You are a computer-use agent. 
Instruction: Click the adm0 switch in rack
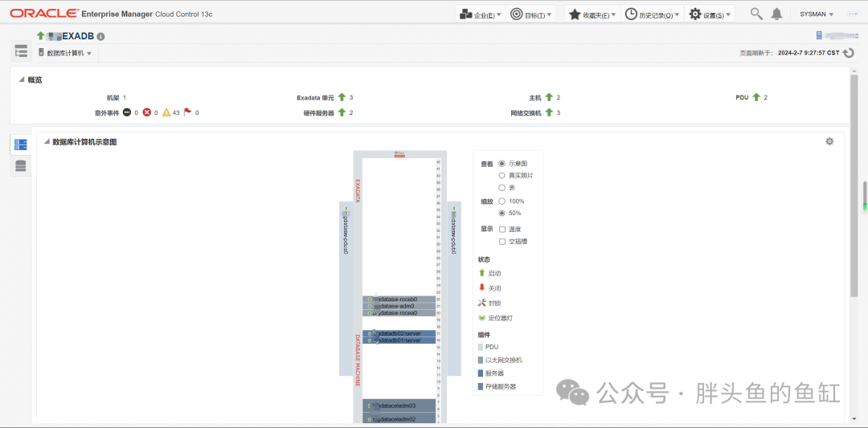tap(399, 306)
